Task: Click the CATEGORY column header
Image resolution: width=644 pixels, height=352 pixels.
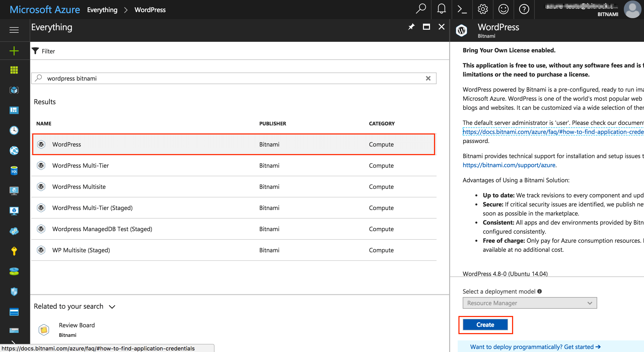Action: pos(382,124)
